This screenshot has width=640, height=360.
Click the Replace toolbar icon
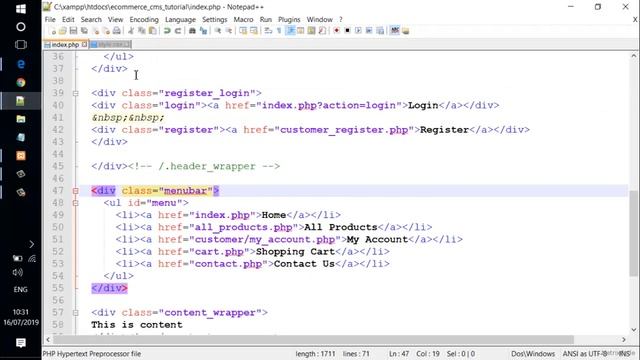point(203,31)
